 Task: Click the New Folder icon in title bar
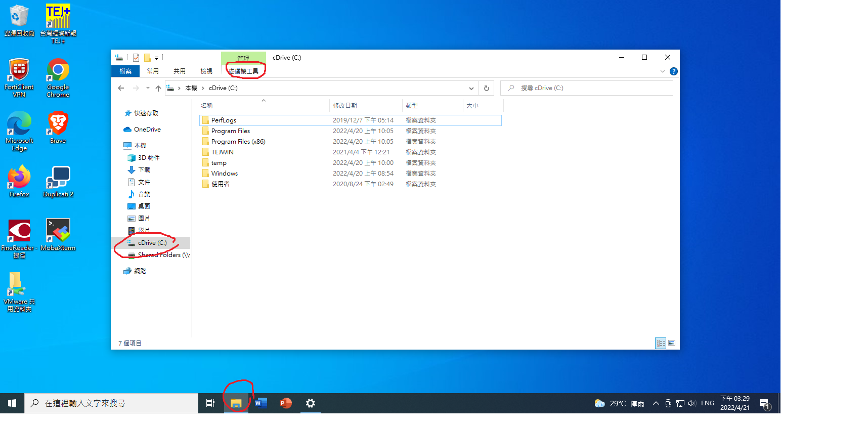click(147, 58)
